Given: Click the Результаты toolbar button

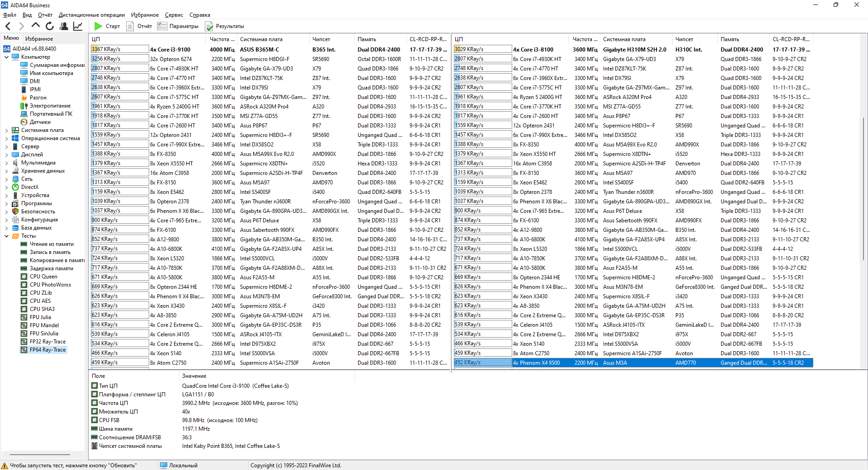Looking at the screenshot, I should (225, 26).
